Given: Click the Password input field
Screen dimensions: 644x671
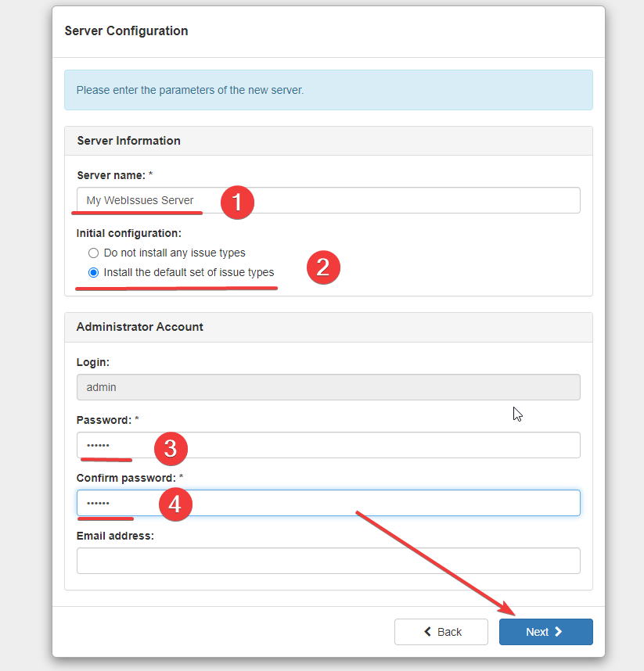Looking at the screenshot, I should [329, 445].
